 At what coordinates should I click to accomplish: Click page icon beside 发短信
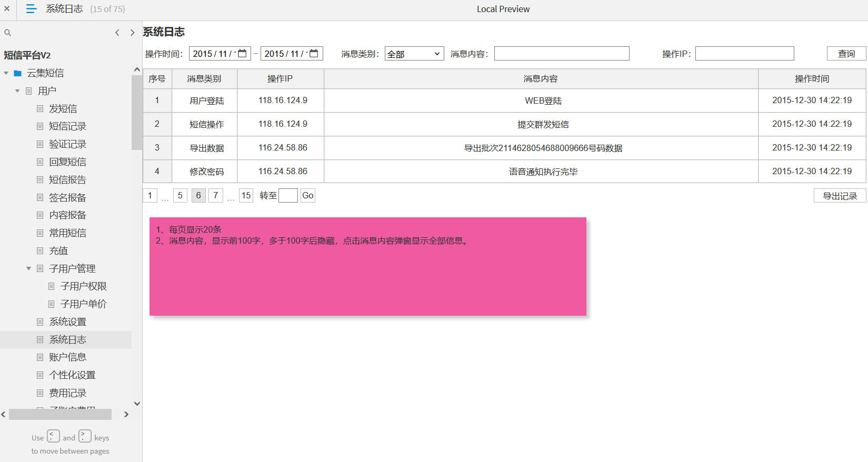click(40, 108)
